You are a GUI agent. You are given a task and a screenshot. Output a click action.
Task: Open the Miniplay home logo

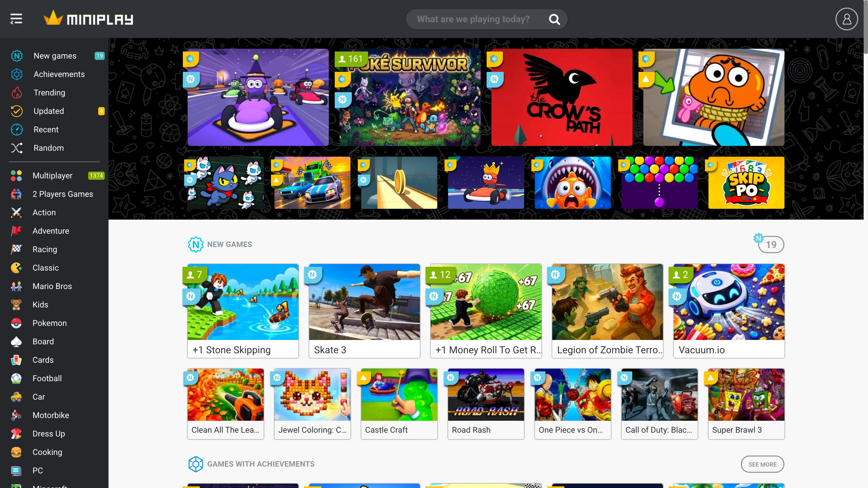88,18
